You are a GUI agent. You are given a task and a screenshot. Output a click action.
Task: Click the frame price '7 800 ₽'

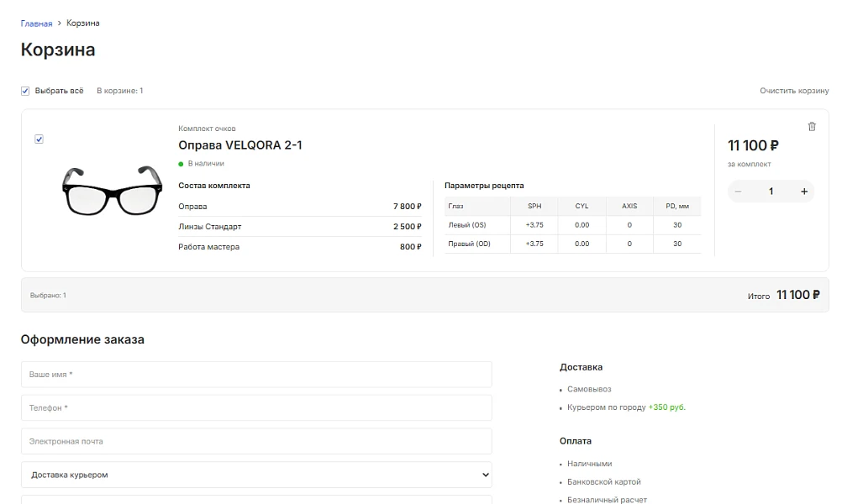[407, 206]
